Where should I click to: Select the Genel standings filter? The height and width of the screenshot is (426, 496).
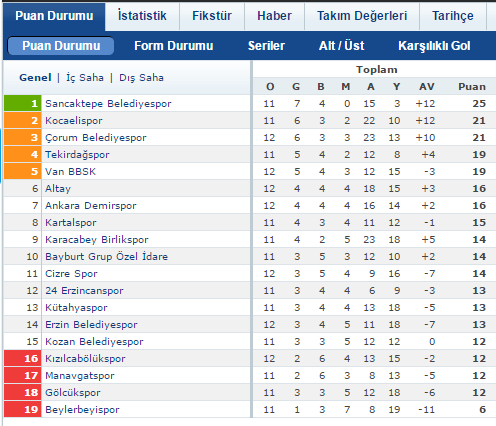tap(35, 78)
